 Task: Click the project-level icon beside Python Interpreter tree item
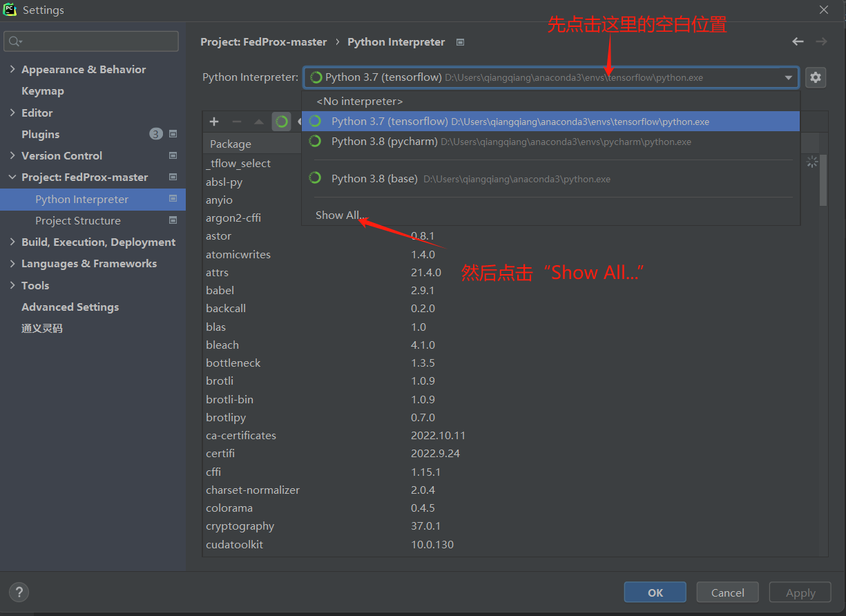point(173,199)
